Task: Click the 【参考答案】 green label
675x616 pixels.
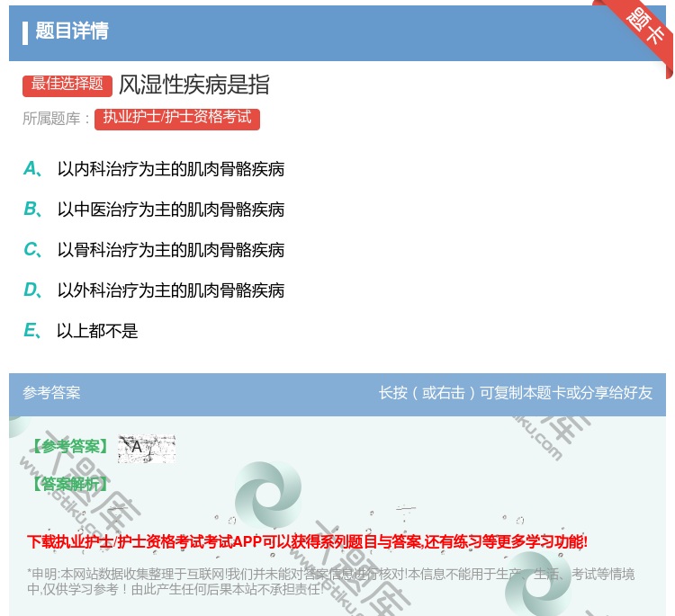Action: pos(70,447)
